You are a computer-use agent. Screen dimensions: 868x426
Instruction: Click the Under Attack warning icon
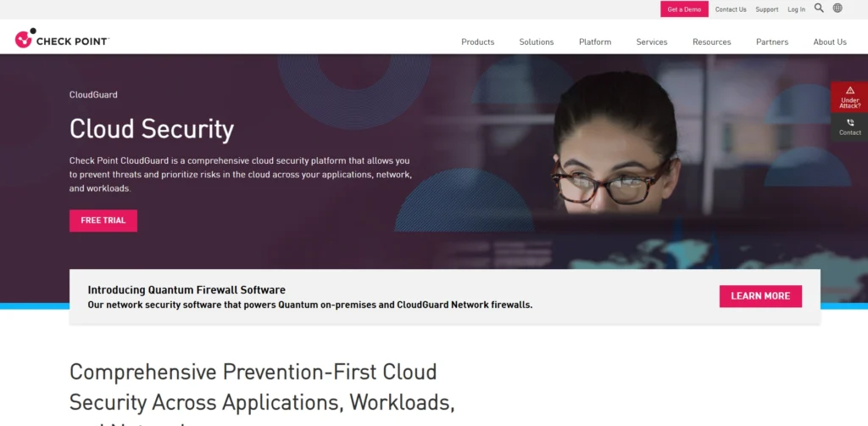tap(850, 90)
